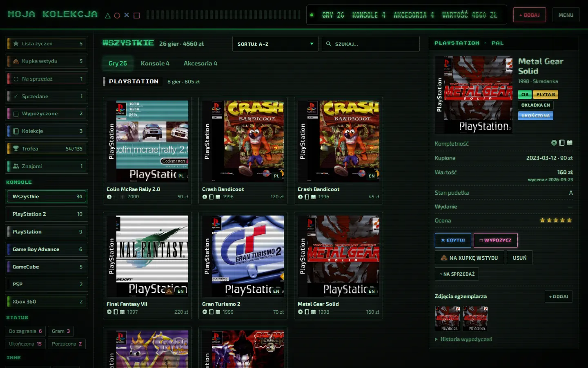
Task: Click the disc icon in the Kompletność row
Action: click(554, 143)
